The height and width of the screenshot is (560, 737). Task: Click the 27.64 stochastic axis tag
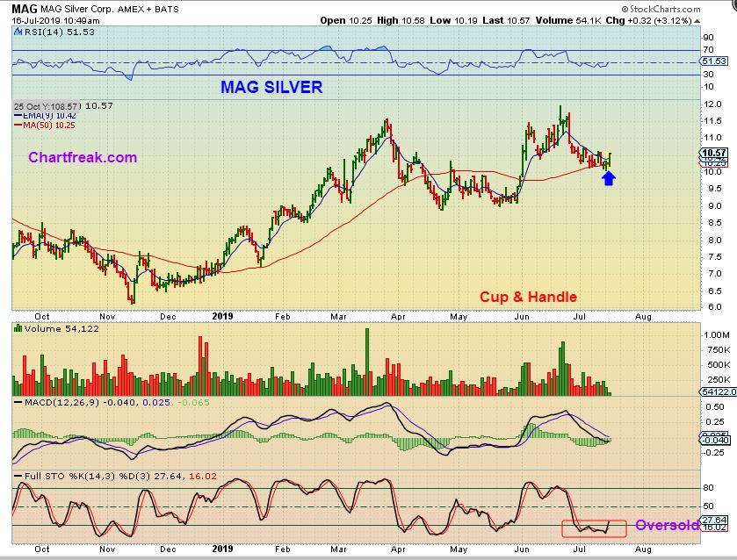(x=715, y=521)
